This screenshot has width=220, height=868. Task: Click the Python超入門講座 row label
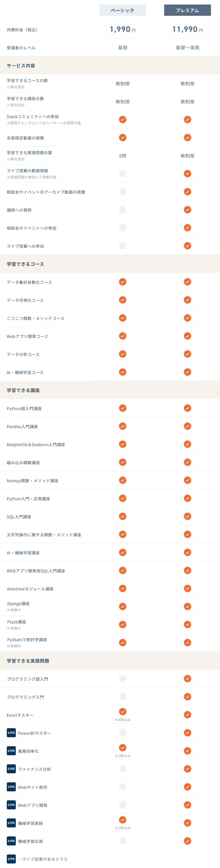point(24,408)
